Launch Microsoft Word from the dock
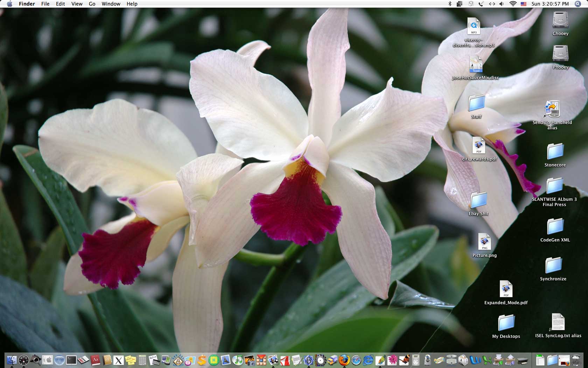The width and height of the screenshot is (588, 368). pos(475,360)
